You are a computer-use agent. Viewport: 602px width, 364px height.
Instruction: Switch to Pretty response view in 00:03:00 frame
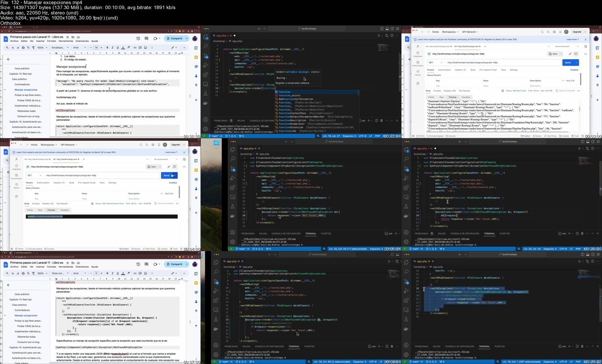431,97
